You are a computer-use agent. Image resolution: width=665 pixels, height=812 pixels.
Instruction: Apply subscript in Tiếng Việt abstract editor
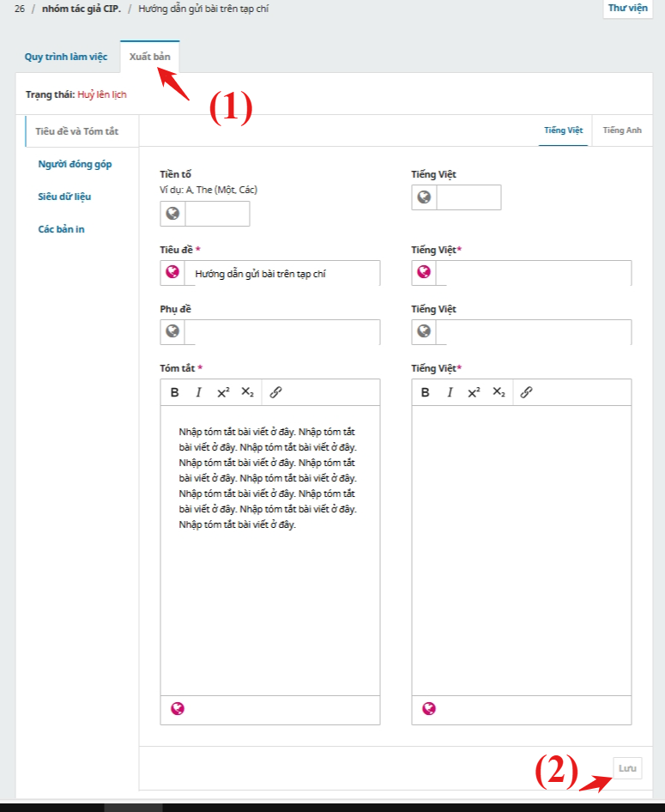point(499,392)
